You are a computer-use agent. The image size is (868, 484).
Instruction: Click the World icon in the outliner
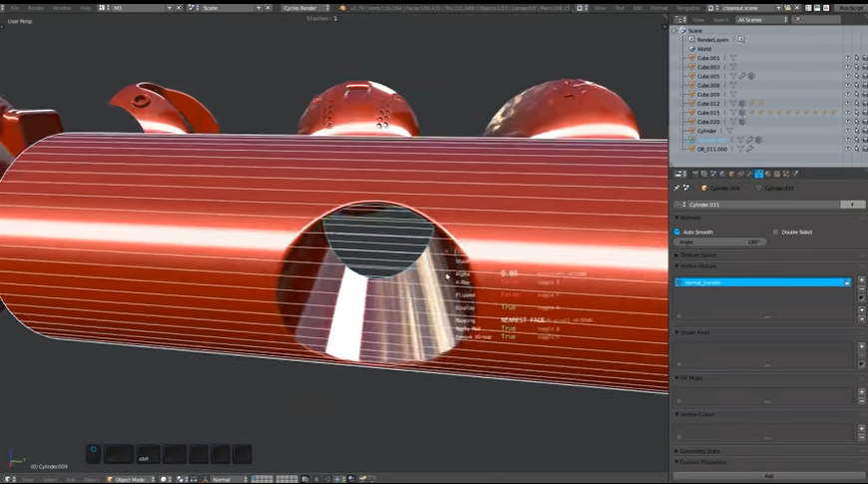click(x=691, y=48)
